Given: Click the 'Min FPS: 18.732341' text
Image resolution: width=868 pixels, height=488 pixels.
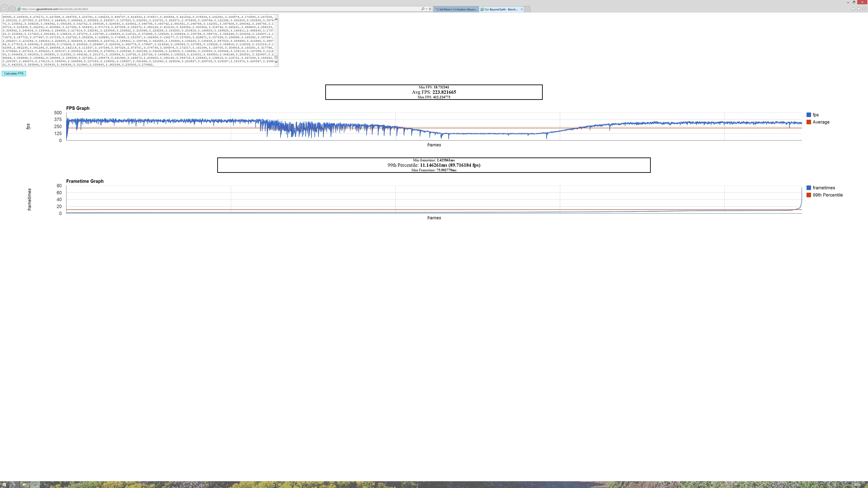Looking at the screenshot, I should click(434, 87).
